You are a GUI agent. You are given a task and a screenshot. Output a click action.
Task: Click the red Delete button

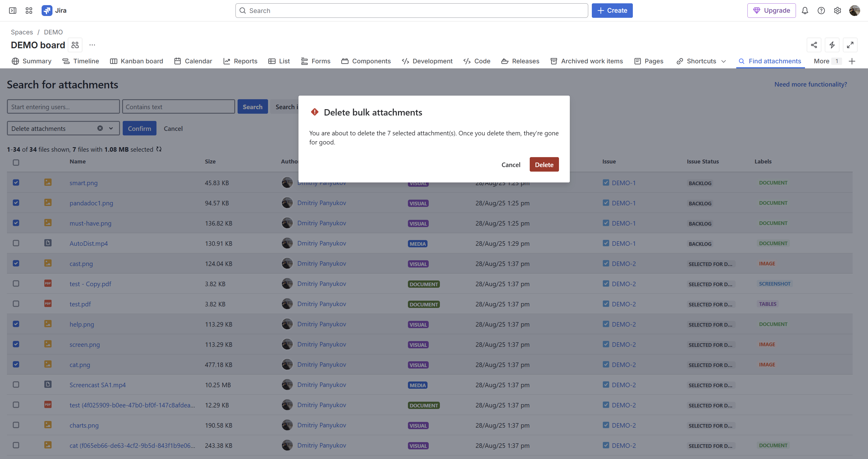point(544,164)
